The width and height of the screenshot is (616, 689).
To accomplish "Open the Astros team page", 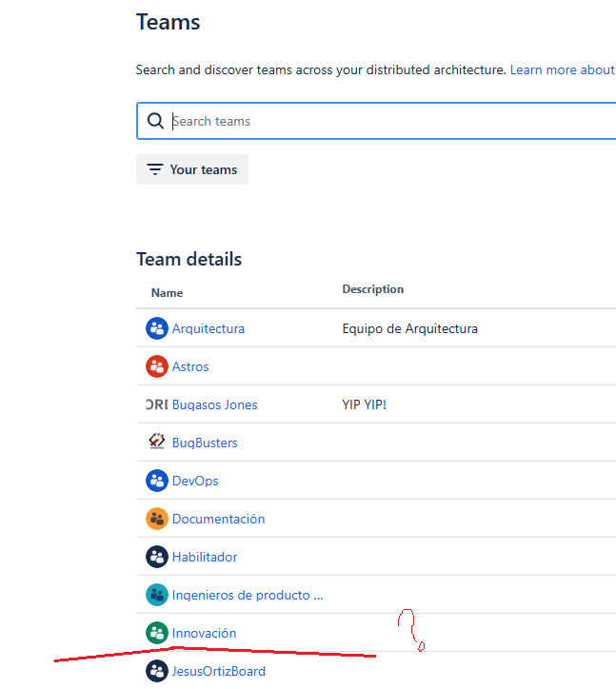I will [190, 366].
